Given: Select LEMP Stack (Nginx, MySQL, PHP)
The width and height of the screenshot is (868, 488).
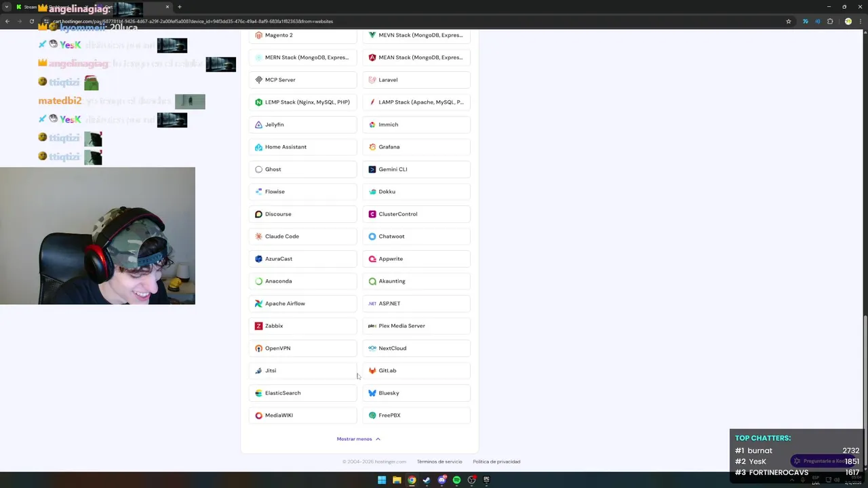Looking at the screenshot, I should pos(303,102).
